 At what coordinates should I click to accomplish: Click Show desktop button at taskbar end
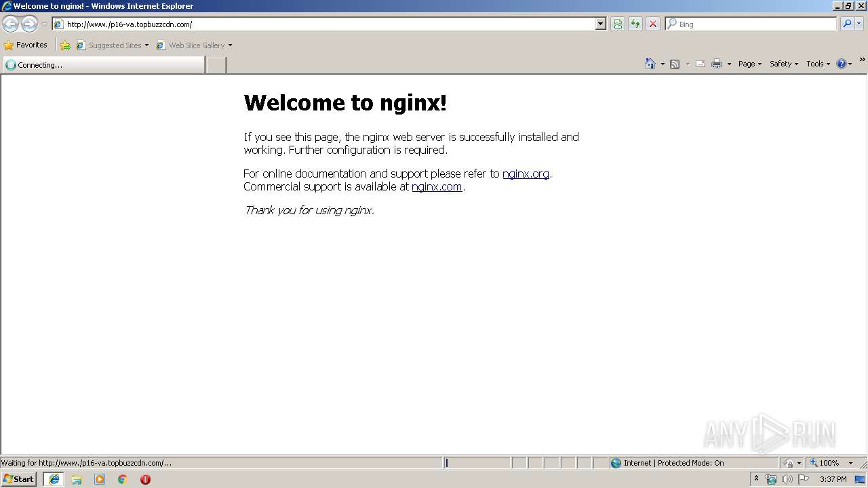pyautogui.click(x=861, y=479)
